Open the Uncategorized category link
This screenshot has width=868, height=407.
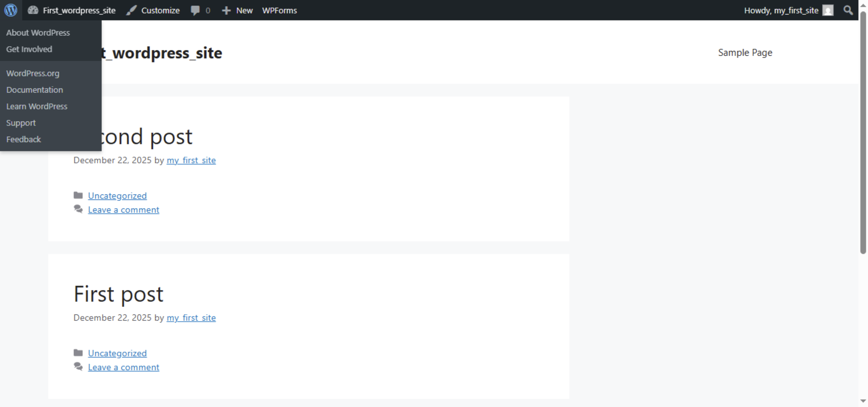(x=117, y=353)
